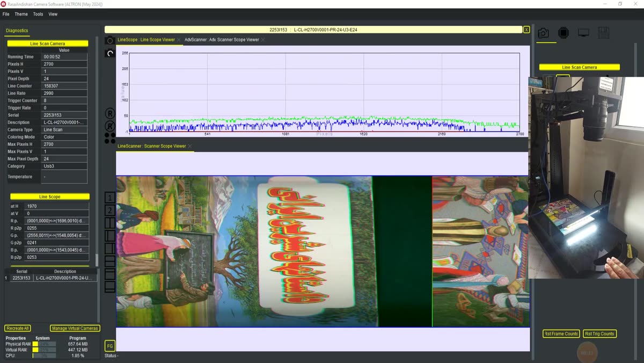Choose the two equal columns layout icon
The height and width of the screenshot is (363, 644).
pos(109,223)
